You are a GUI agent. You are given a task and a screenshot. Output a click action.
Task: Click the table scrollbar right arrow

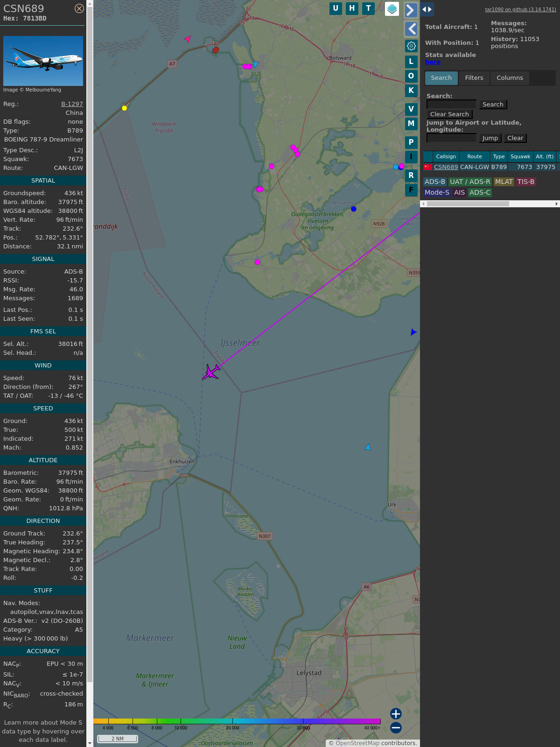pyautogui.click(x=557, y=204)
